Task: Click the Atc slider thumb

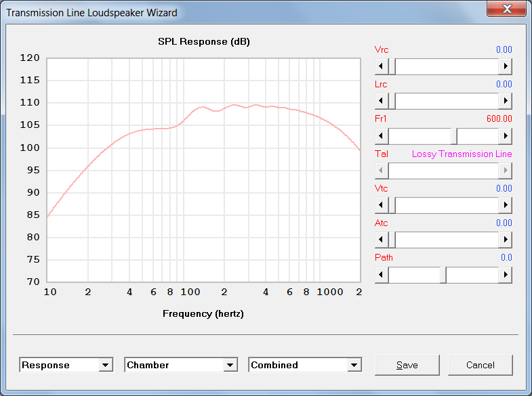Action: 392,240
